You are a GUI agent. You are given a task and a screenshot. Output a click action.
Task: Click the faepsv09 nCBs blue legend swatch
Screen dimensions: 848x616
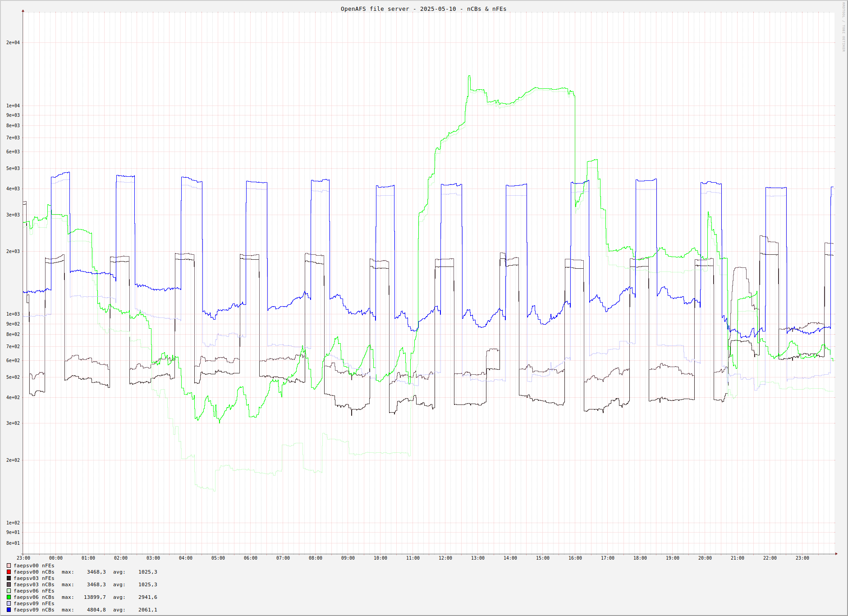coord(9,610)
